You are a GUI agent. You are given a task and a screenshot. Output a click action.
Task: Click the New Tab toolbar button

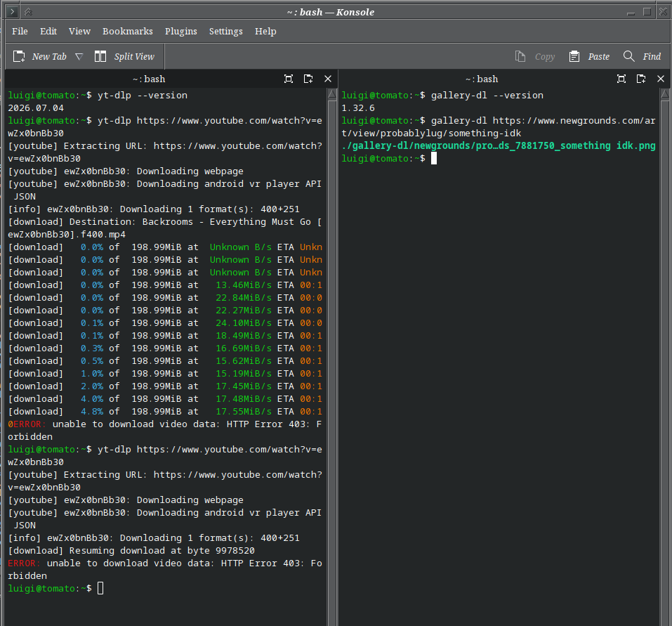click(x=40, y=57)
